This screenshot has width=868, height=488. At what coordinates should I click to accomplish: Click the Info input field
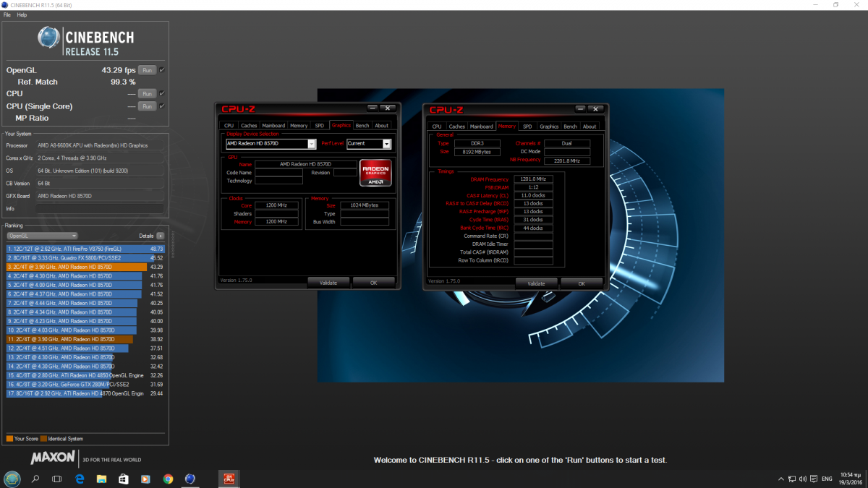(x=101, y=208)
